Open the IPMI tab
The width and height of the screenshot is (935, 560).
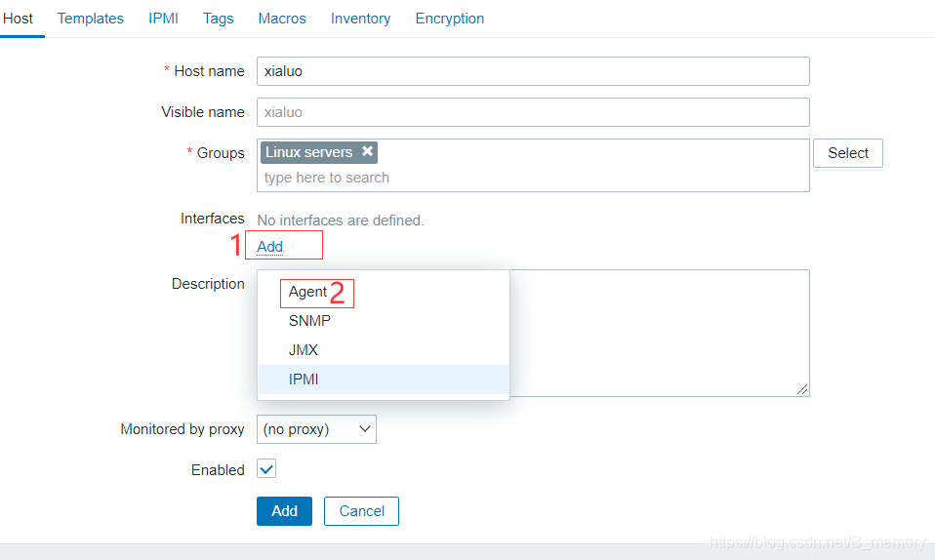(x=163, y=19)
